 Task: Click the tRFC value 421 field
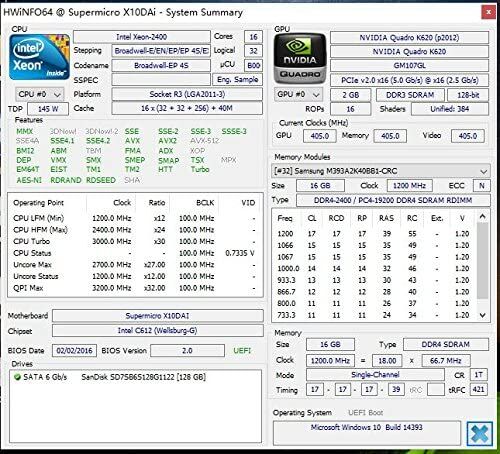[479, 389]
